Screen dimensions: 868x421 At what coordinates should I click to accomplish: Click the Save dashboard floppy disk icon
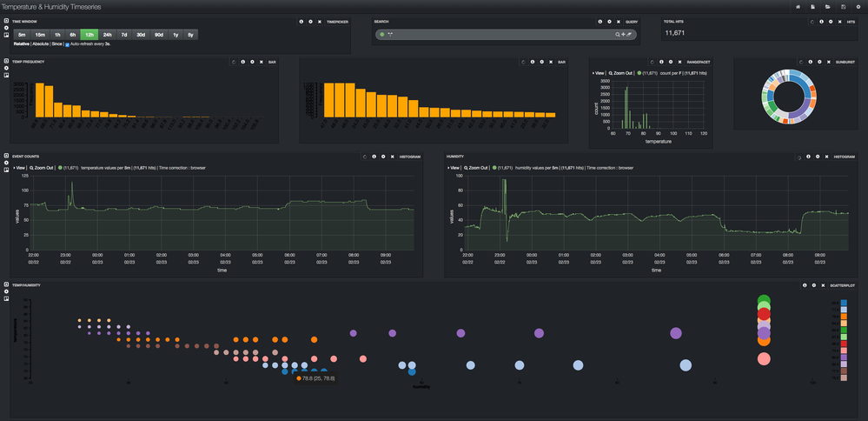tap(843, 7)
